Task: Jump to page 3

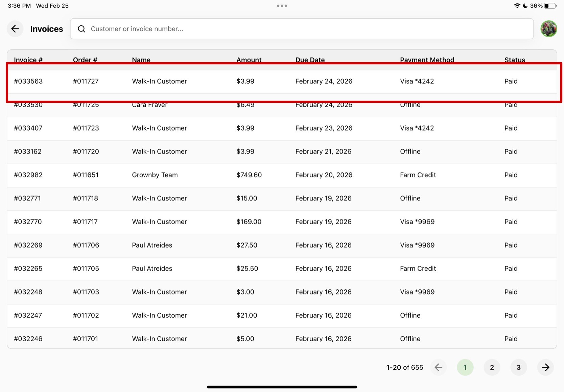Action: 518,367
